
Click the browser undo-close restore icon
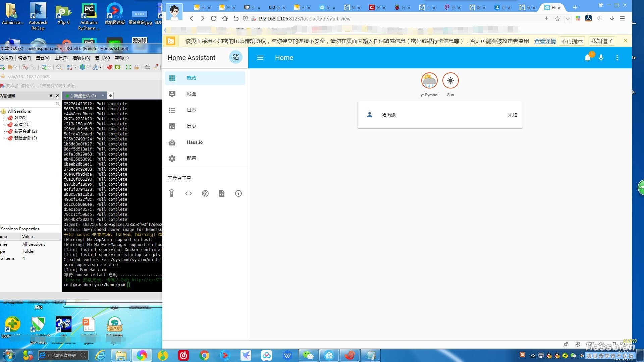pyautogui.click(x=236, y=19)
